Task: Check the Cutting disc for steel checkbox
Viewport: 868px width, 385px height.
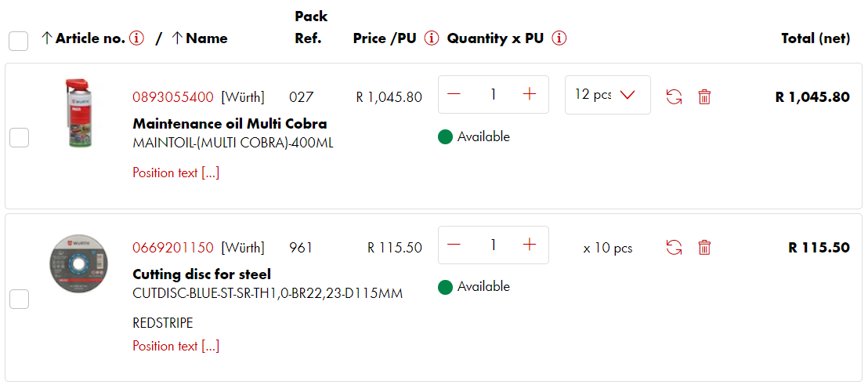Action: point(19,299)
